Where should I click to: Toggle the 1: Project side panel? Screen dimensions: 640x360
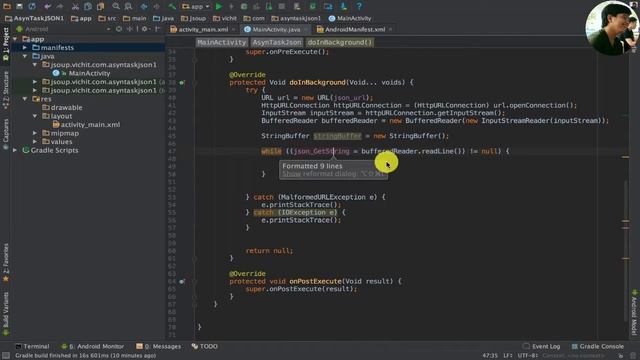5,44
